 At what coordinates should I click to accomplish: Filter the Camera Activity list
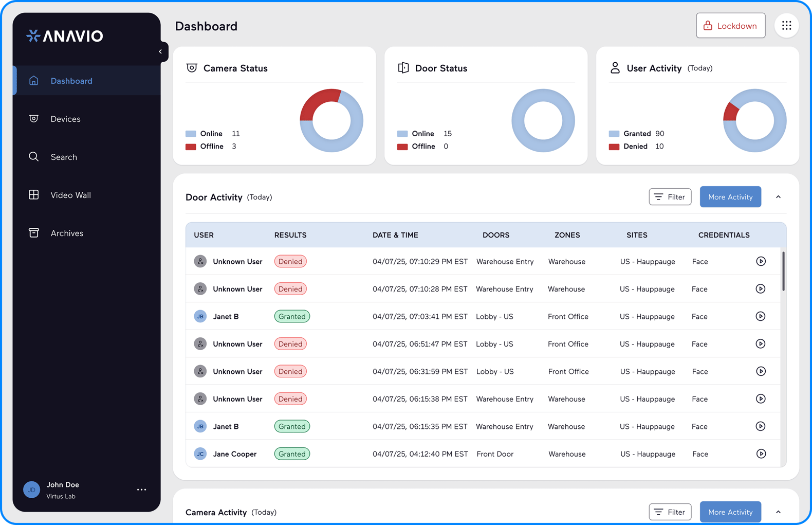pyautogui.click(x=670, y=512)
